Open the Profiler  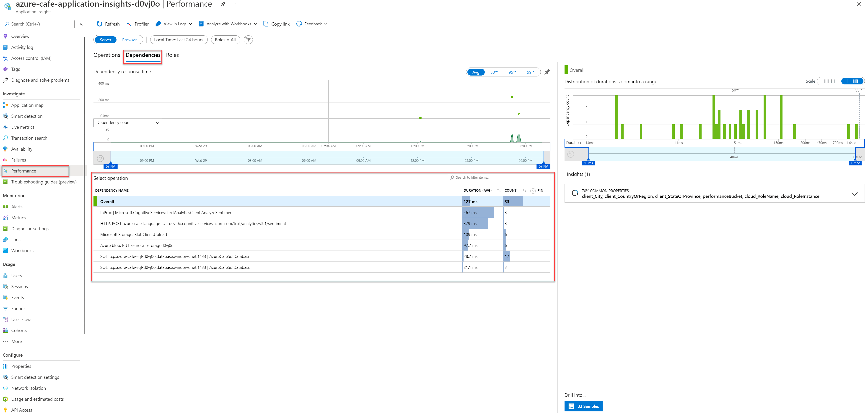137,24
